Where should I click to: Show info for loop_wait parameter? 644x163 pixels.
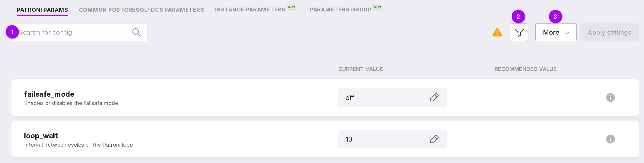(610, 139)
